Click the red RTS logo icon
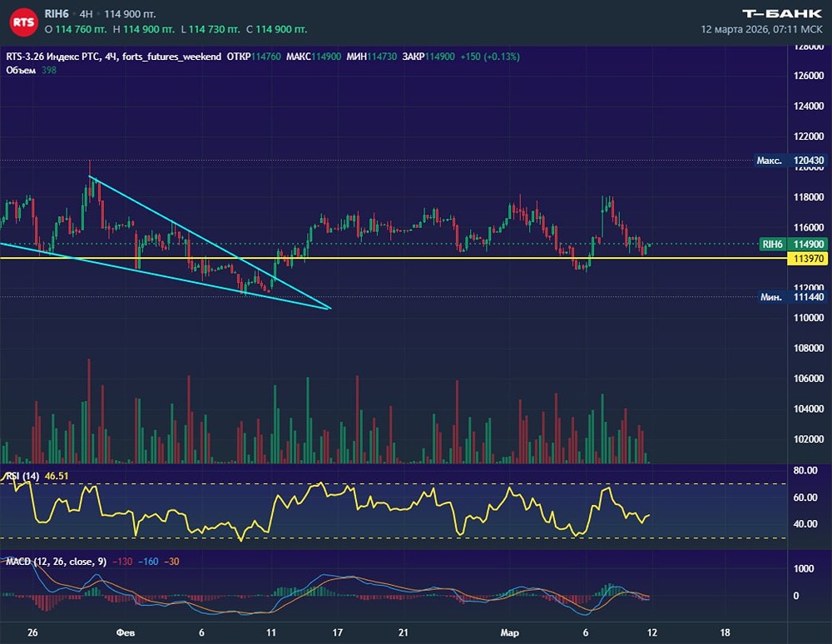The image size is (832, 644). (22, 22)
